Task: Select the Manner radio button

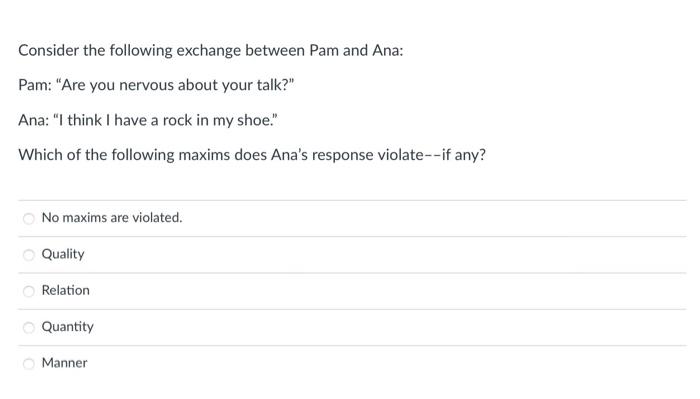Action: point(29,364)
